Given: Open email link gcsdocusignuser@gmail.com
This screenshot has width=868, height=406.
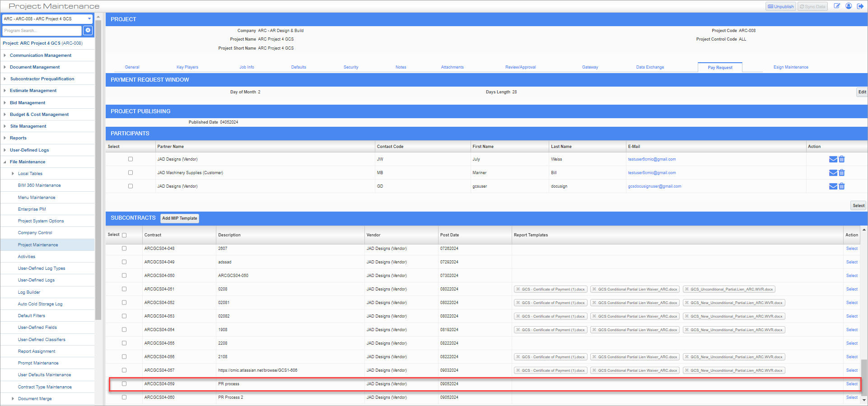Looking at the screenshot, I should pyautogui.click(x=654, y=186).
